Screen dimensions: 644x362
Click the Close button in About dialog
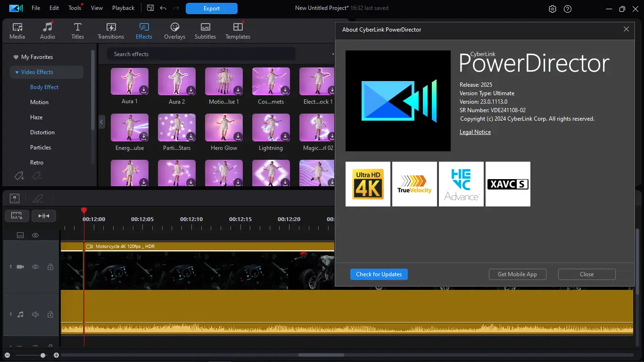point(587,274)
